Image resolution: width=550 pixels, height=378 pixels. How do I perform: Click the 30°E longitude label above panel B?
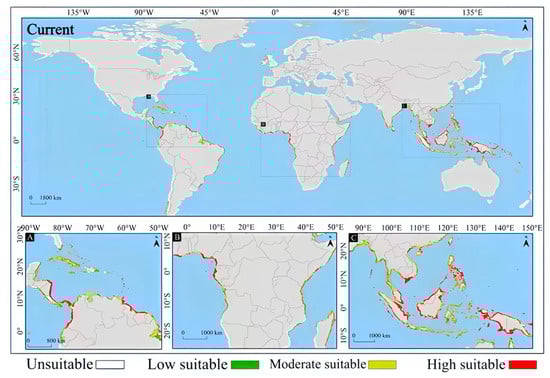coord(276,227)
